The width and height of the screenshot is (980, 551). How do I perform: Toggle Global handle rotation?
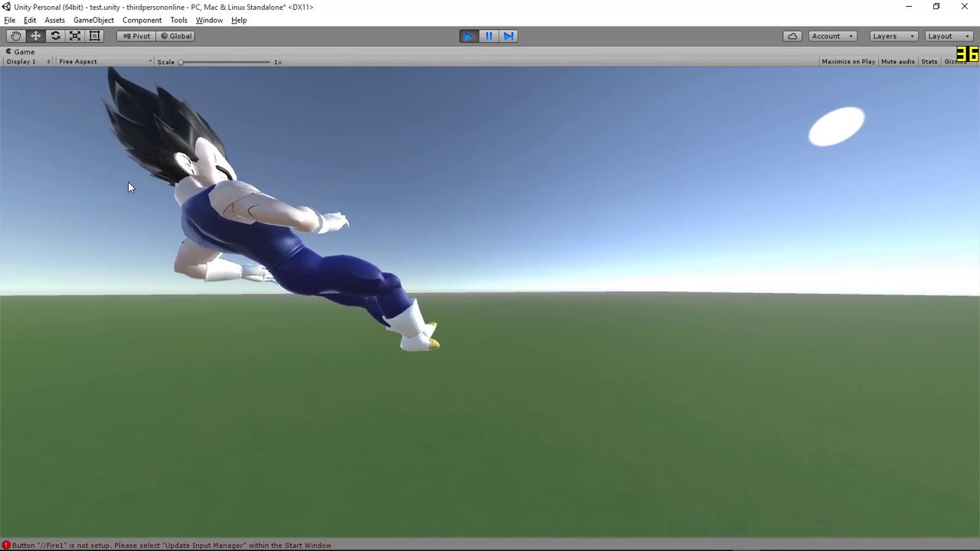coord(175,36)
